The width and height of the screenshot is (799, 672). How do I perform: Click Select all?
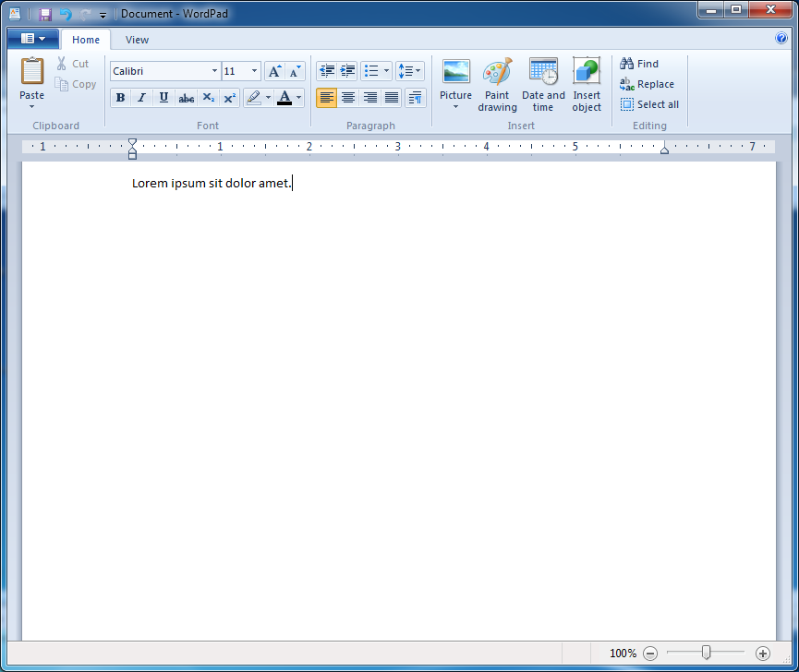pyautogui.click(x=649, y=104)
